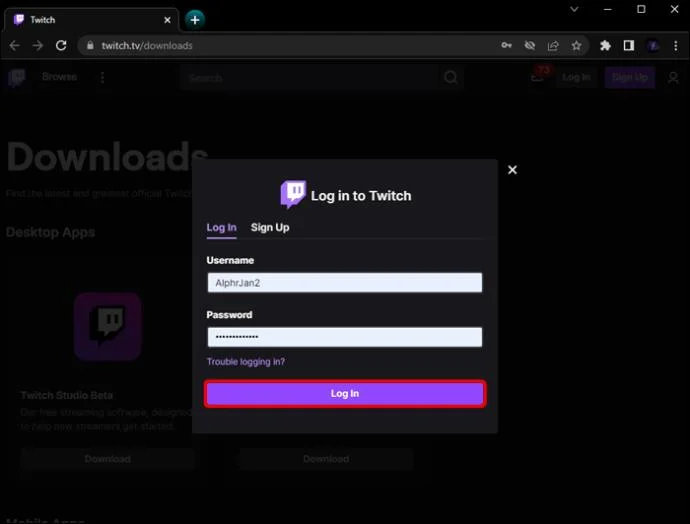Maximize the browser window
The width and height of the screenshot is (690, 524).
click(x=641, y=9)
